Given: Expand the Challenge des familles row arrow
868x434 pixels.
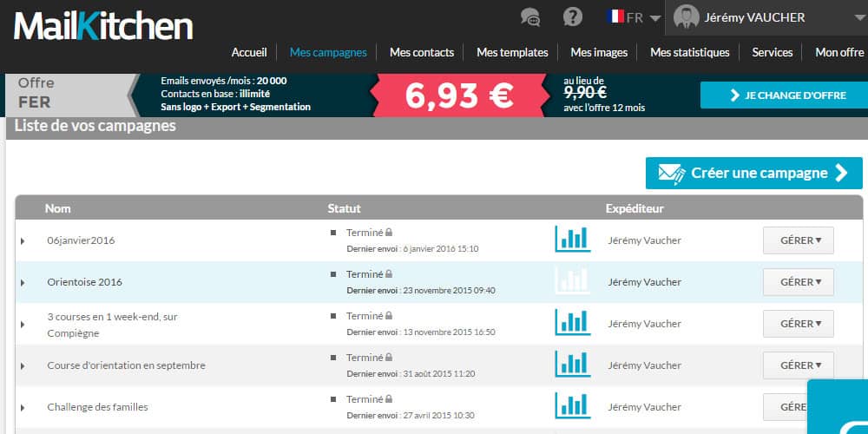Looking at the screenshot, I should (23, 407).
